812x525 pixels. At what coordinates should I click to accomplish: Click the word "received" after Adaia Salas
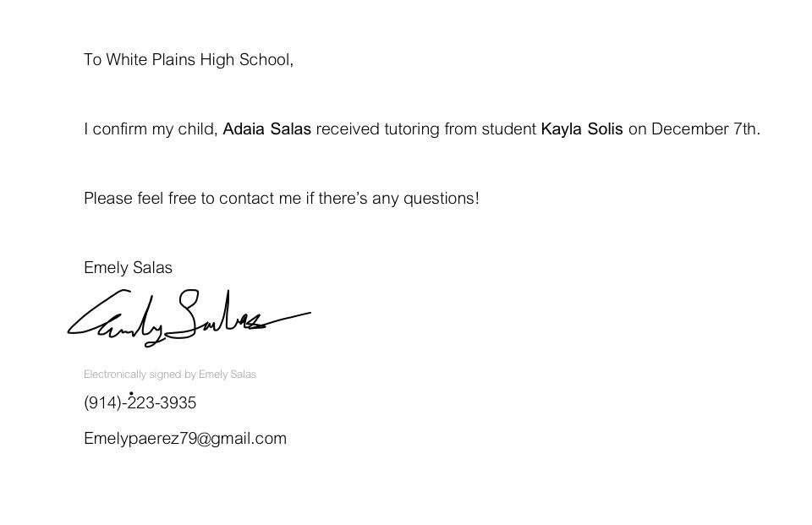348,129
